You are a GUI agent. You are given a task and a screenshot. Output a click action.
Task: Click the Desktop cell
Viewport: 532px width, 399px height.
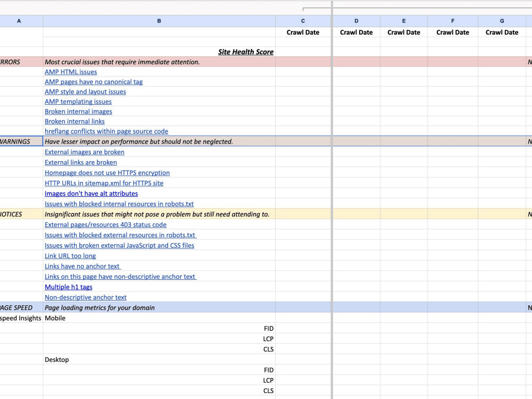coord(159,360)
